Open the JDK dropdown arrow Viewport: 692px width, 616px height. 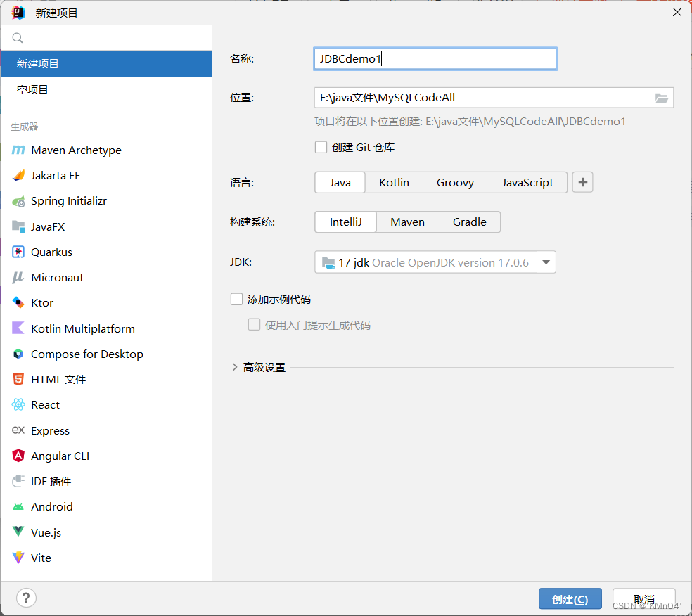click(x=546, y=262)
